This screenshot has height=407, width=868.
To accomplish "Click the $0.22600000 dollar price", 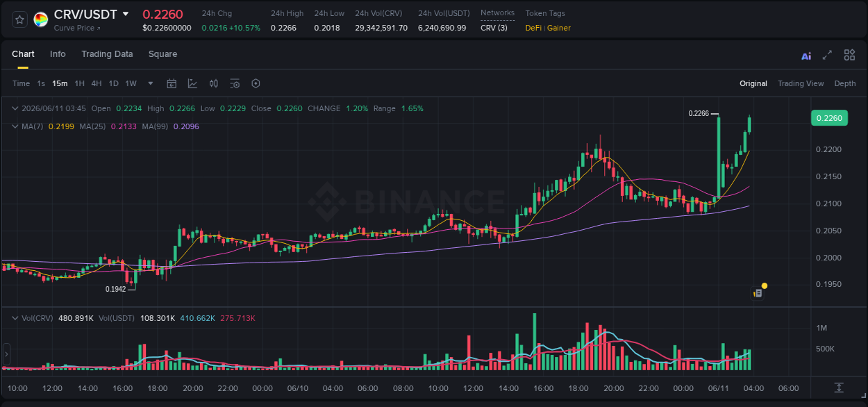I will (x=167, y=28).
